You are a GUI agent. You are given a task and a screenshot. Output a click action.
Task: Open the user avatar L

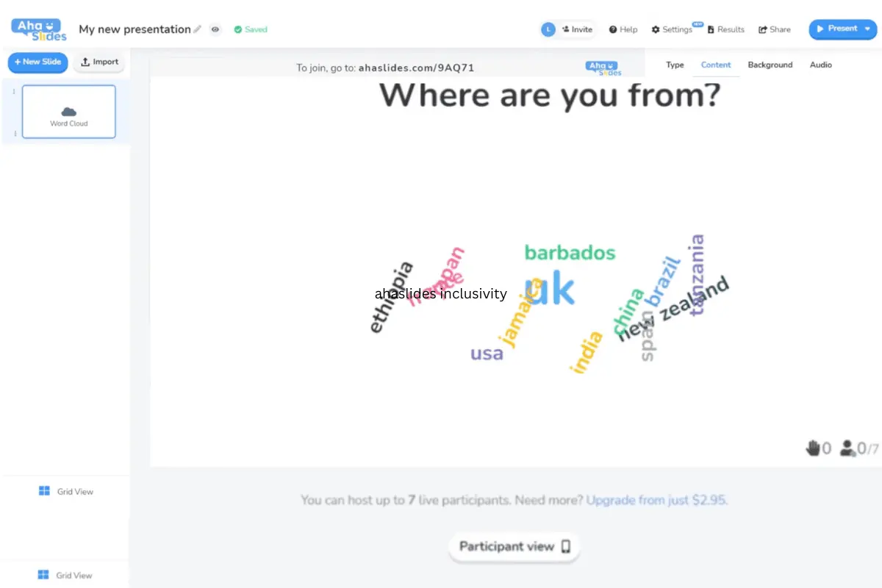pyautogui.click(x=548, y=29)
